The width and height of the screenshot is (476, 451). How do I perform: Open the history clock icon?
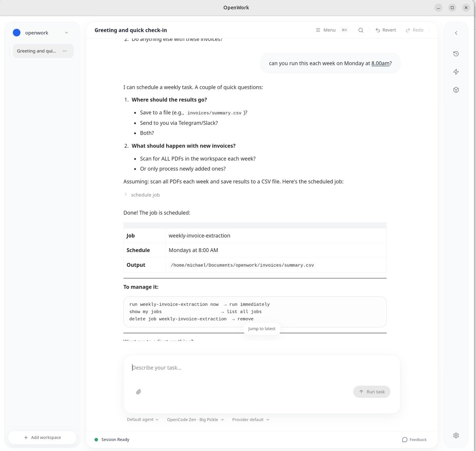(x=456, y=54)
